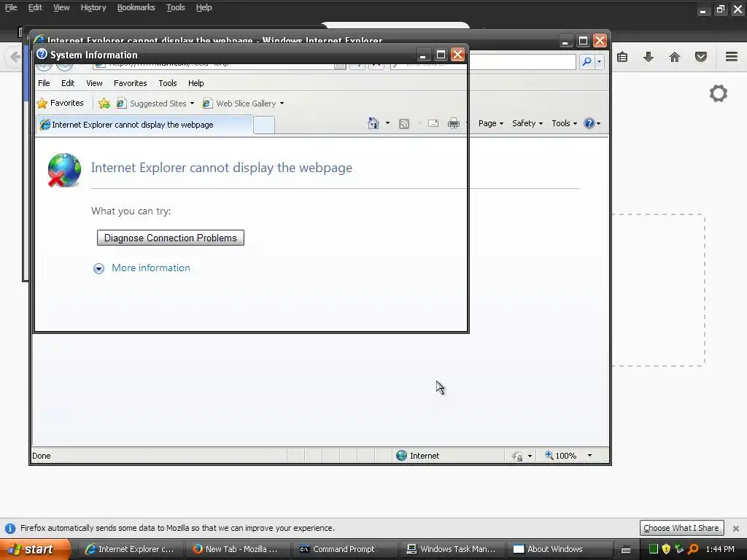Dismiss the Firefox notification bar
Screen dimensions: 747x560
click(735, 528)
